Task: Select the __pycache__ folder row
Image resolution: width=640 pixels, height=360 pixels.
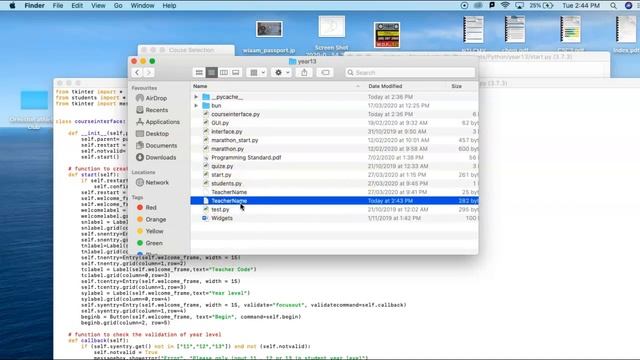Action: coord(334,97)
